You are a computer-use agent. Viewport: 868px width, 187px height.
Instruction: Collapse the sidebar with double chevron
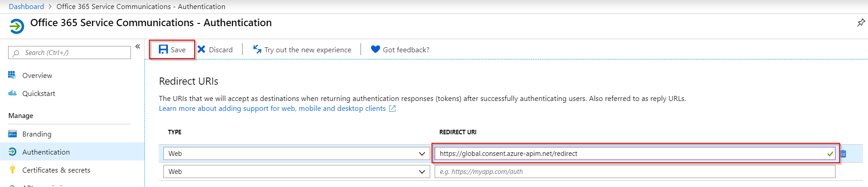(138, 46)
